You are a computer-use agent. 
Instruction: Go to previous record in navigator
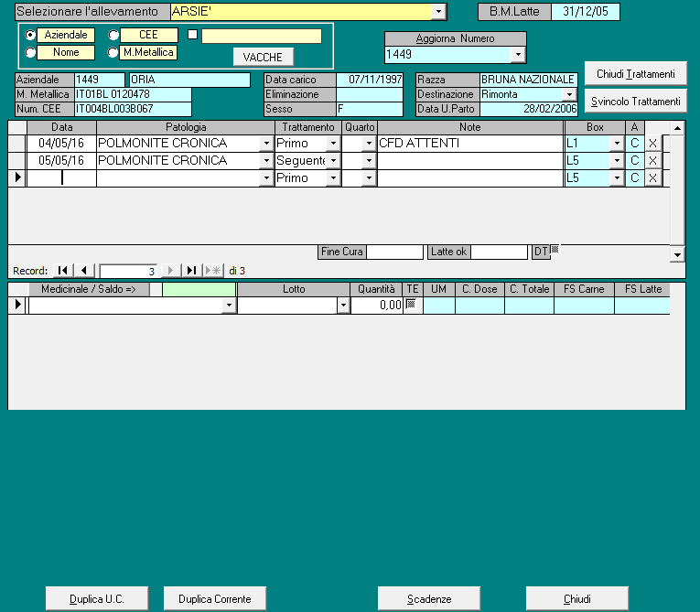(x=83, y=271)
